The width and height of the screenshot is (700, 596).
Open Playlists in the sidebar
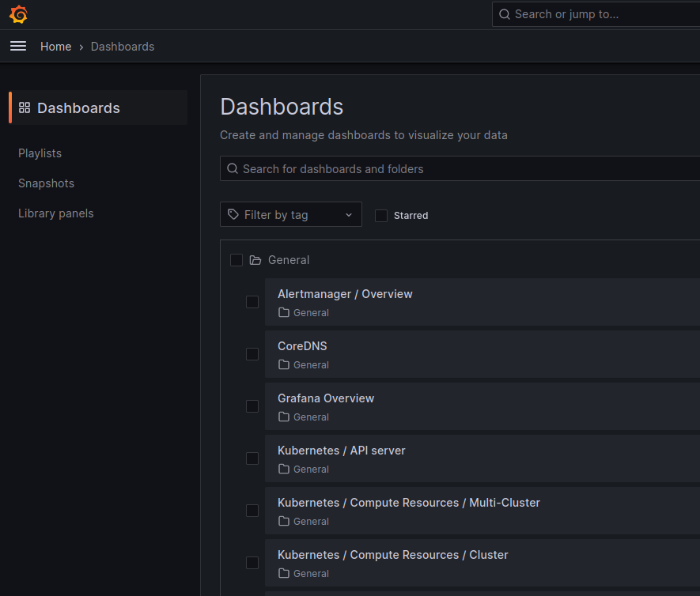(x=40, y=153)
